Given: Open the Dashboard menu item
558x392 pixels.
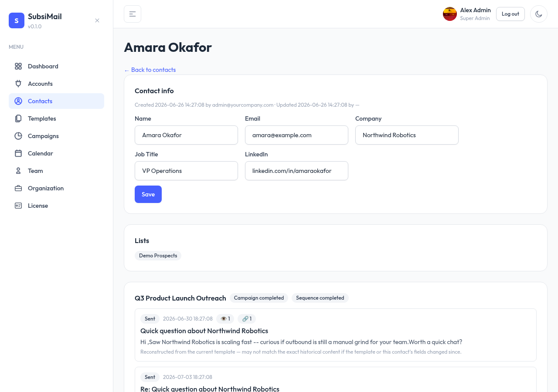Looking at the screenshot, I should click(x=56, y=66).
